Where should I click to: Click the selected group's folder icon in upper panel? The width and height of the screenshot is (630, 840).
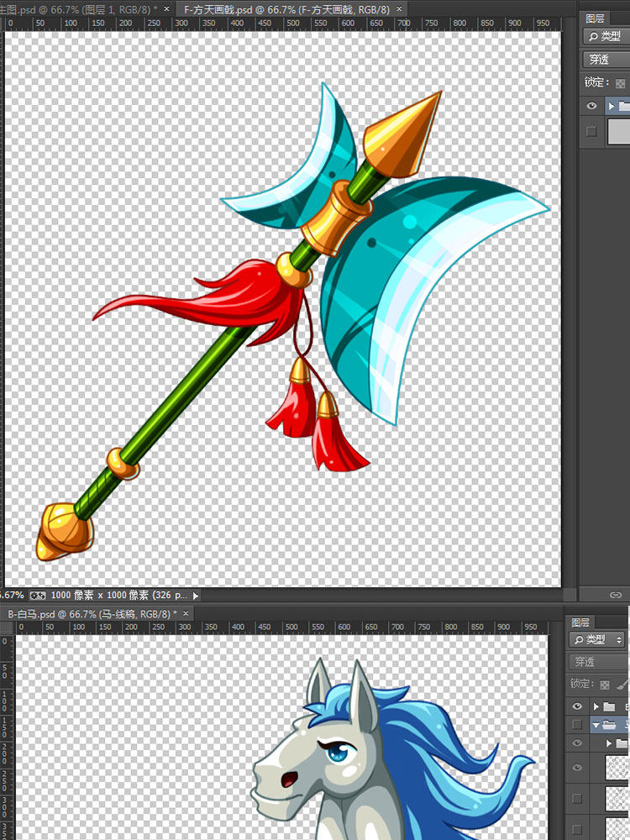[x=624, y=106]
